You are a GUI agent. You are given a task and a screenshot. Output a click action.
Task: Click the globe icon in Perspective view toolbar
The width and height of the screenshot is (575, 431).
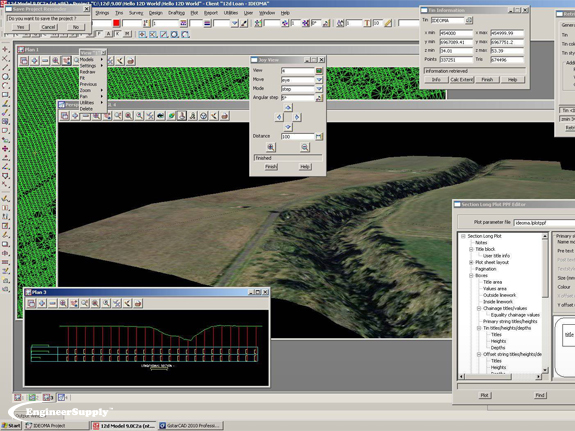(171, 116)
